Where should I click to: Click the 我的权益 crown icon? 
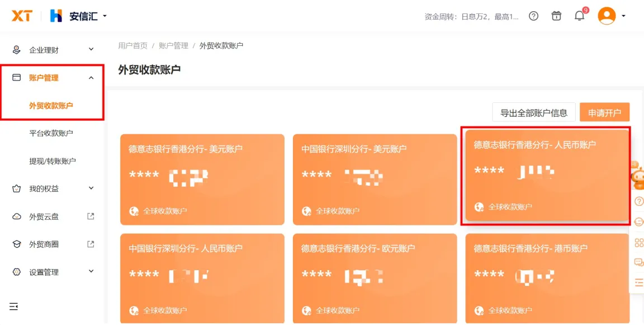click(x=16, y=189)
